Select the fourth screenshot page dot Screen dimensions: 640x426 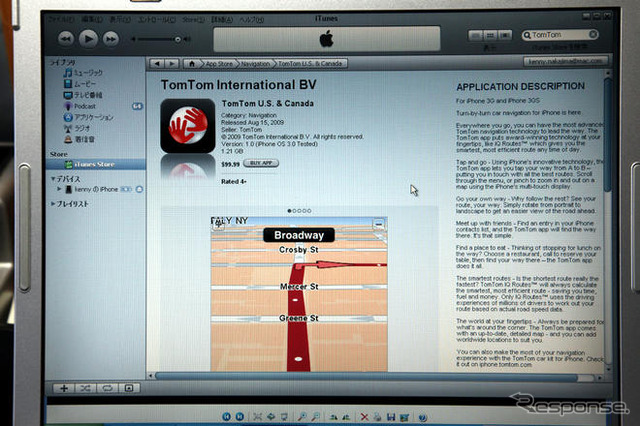pyautogui.click(x=304, y=211)
